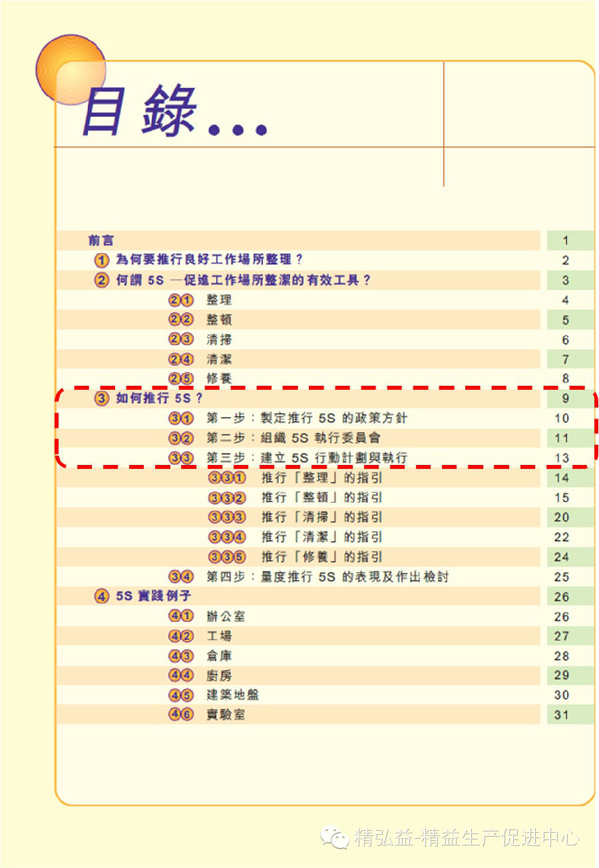Click the circled 2 badge beside 何謂 5S
The height and width of the screenshot is (868, 599).
[102, 280]
